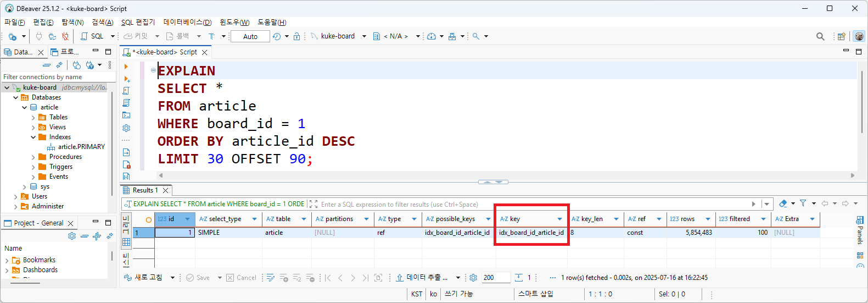Click the Disconnect red plug icon
Image resolution: width=868 pixels, height=303 pixels.
tap(65, 36)
